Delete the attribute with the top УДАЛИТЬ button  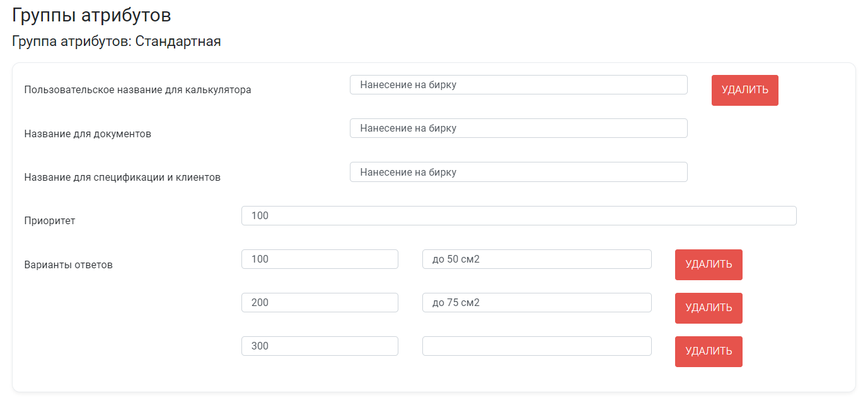coord(744,90)
